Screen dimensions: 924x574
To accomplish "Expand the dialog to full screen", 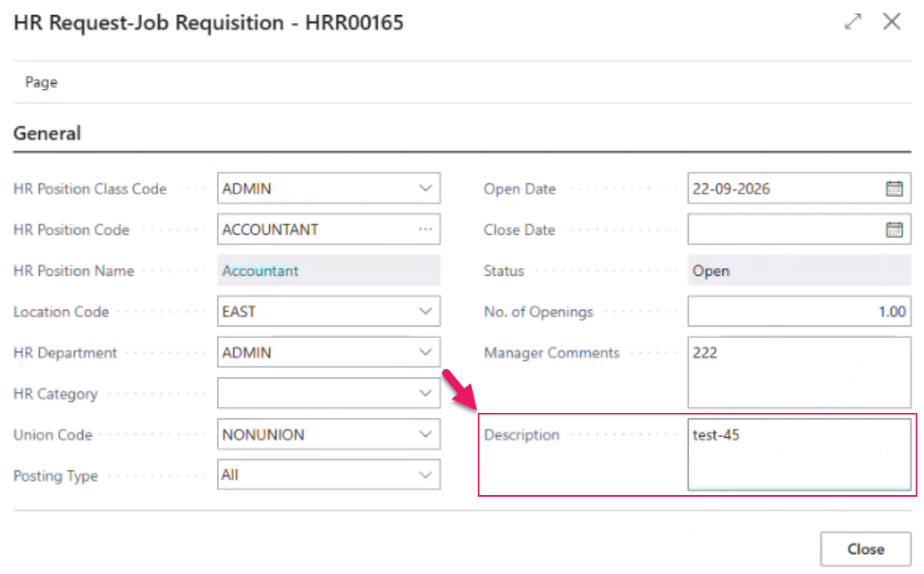I will point(853,22).
